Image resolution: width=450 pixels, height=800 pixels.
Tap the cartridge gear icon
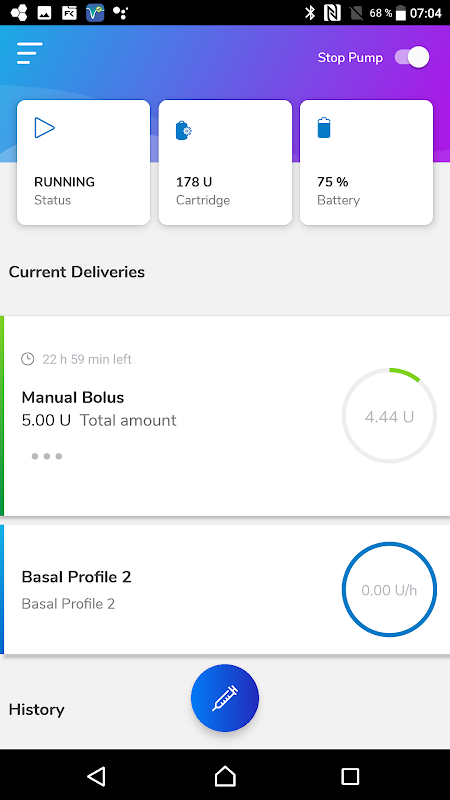click(x=183, y=131)
